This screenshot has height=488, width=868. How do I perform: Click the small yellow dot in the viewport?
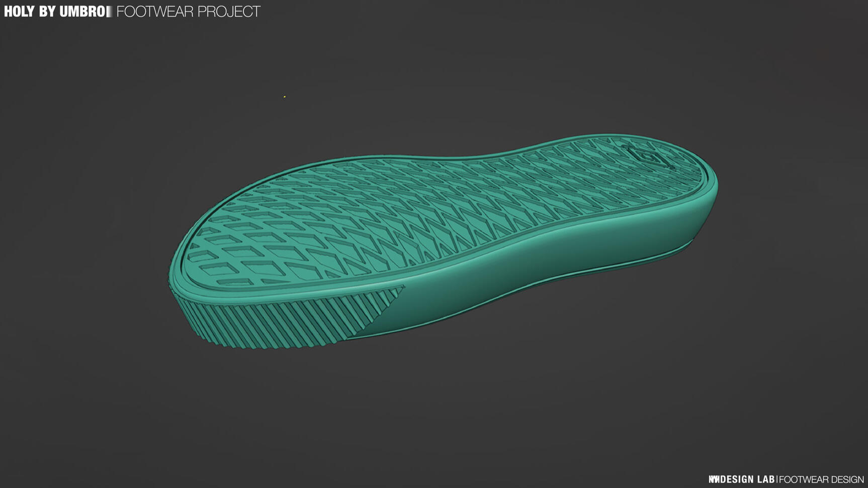(285, 97)
